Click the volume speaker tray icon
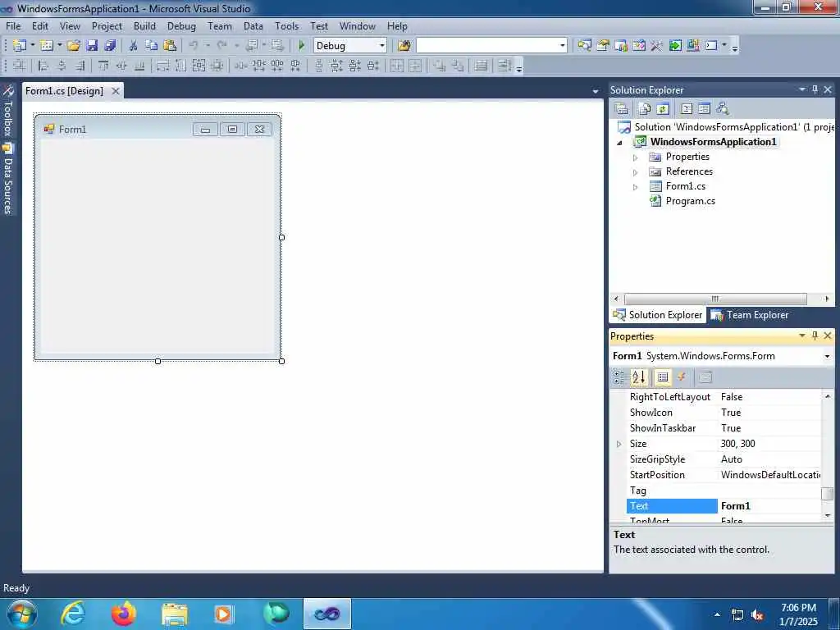The width and height of the screenshot is (840, 630). [x=758, y=615]
